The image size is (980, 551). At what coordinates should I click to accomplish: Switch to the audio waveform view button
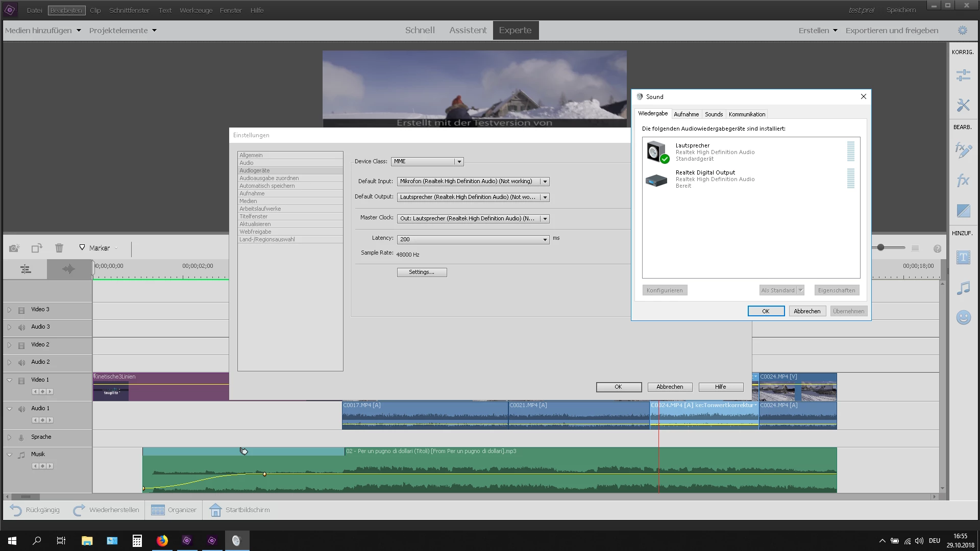(x=69, y=269)
